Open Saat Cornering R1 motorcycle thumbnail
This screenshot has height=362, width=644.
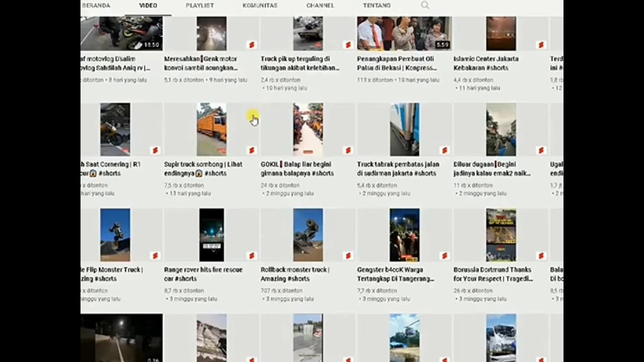121,129
